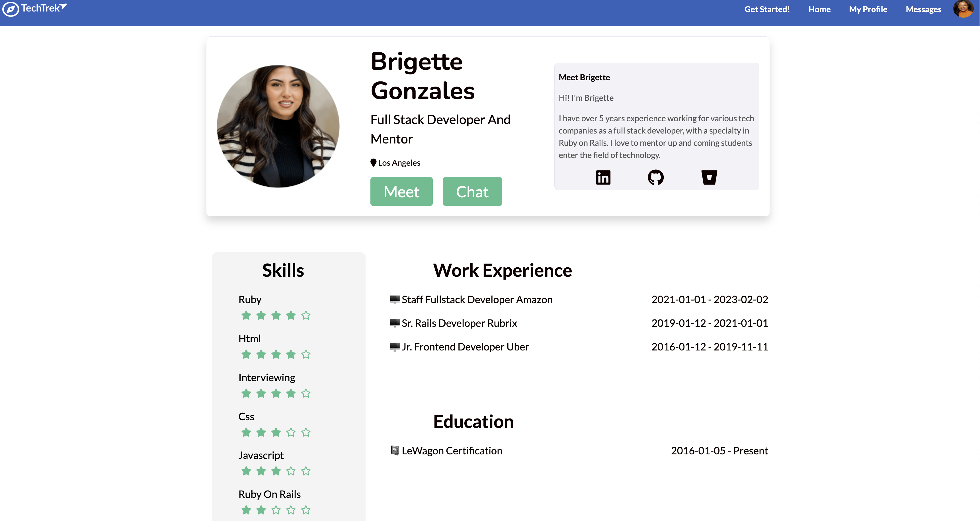Screen dimensions: 980x521
Task: Click the monitor icon beside Uber job
Action: point(395,347)
